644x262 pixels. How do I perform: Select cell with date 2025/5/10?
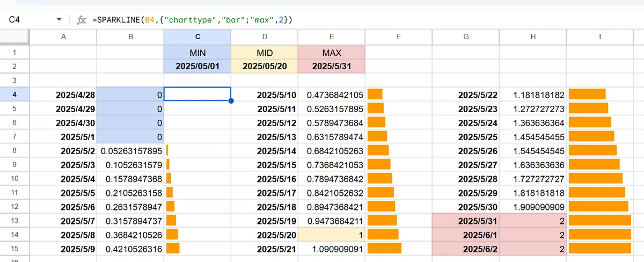coord(265,94)
